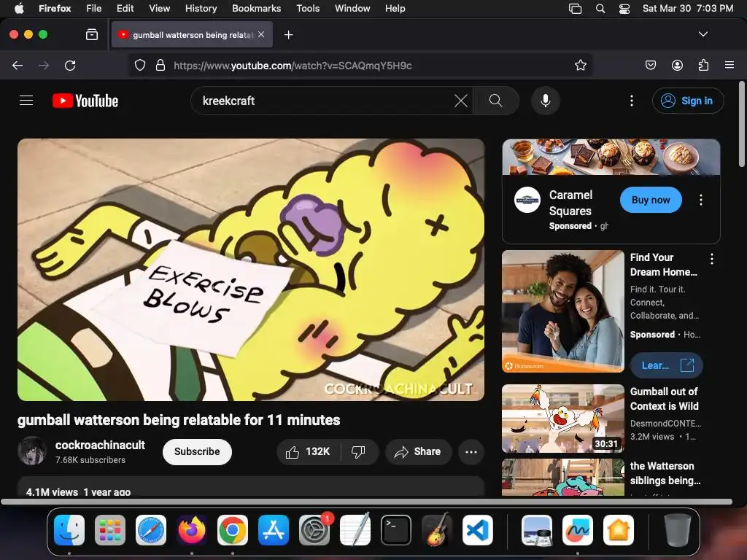Dislike the video with thumbs down
Image resolution: width=747 pixels, height=560 pixels.
[359, 451]
